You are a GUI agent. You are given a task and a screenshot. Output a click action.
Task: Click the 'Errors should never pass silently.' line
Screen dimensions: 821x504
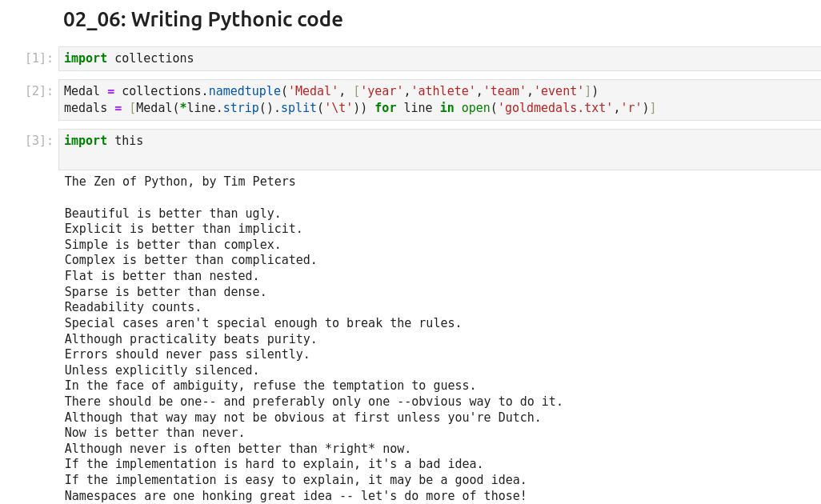pyautogui.click(x=187, y=354)
